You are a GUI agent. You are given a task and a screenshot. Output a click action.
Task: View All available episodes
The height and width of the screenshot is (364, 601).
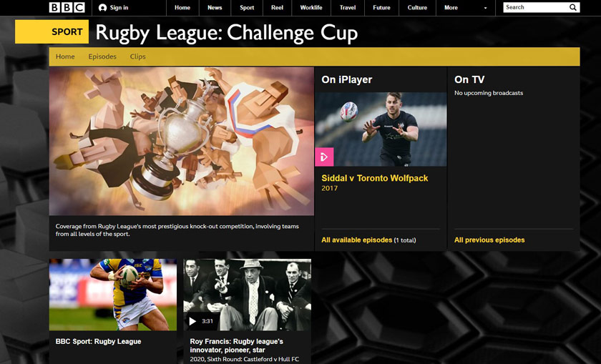click(356, 240)
